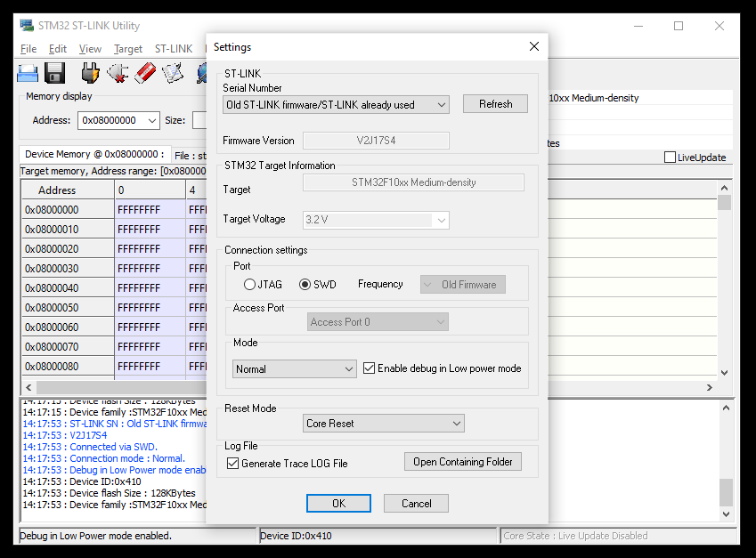Open the Serial Number dropdown

coord(336,104)
